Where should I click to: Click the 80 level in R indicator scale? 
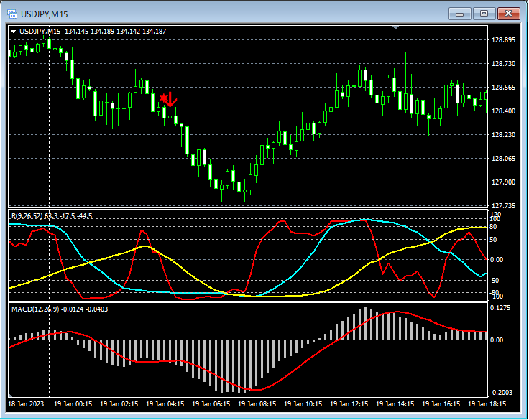[493, 227]
